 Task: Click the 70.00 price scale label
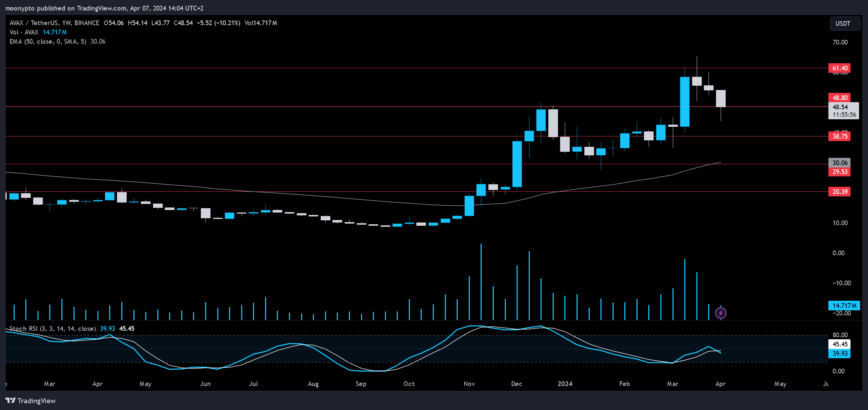click(x=840, y=42)
